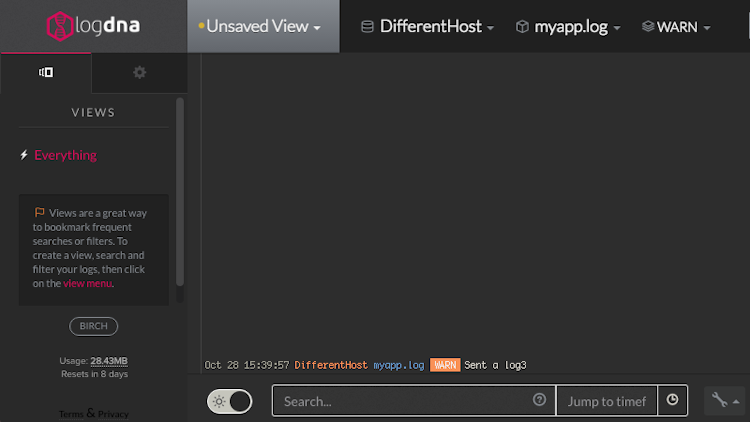Click the clock icon beside Jump to timeframe
Screen dimensions: 750x422
click(x=673, y=400)
